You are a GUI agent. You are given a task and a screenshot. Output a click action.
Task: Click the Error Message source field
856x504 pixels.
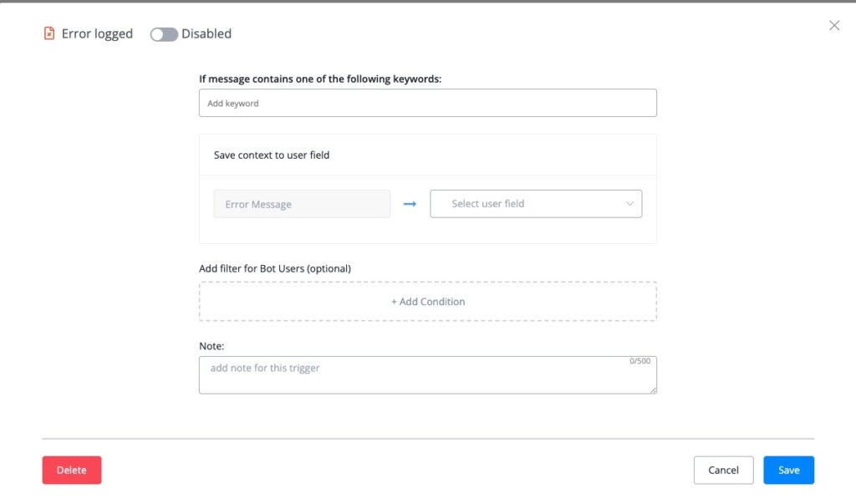tap(302, 204)
